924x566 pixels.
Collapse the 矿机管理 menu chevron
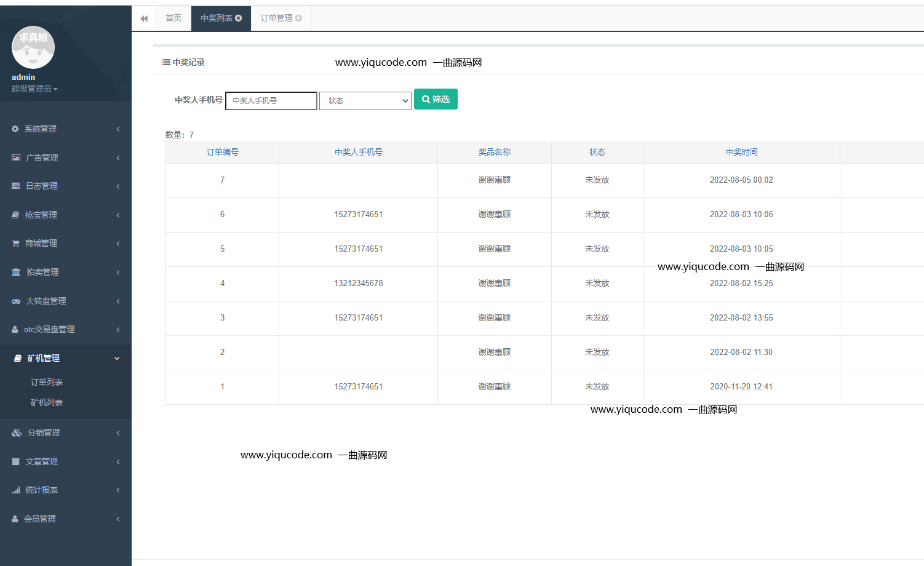coord(117,358)
